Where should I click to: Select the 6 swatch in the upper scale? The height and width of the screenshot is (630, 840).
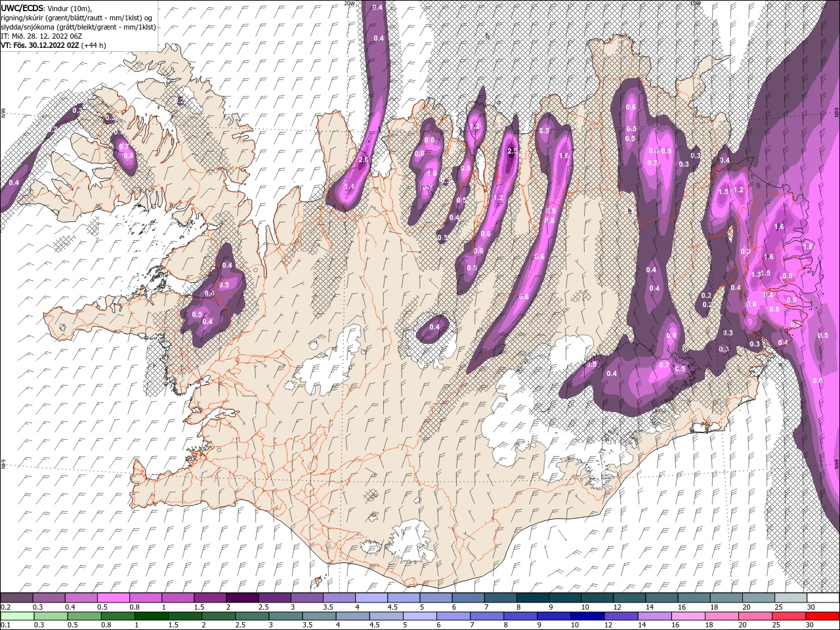(x=468, y=598)
